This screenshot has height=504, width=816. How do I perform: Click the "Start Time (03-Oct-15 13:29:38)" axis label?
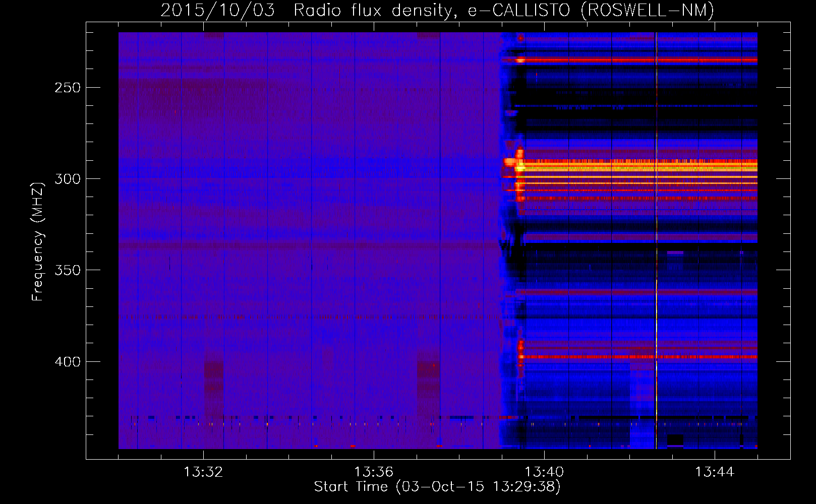tap(437, 487)
